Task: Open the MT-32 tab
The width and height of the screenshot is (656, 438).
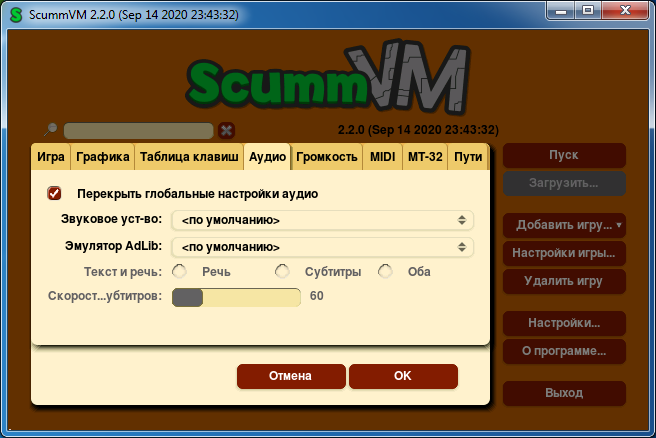Action: click(425, 157)
